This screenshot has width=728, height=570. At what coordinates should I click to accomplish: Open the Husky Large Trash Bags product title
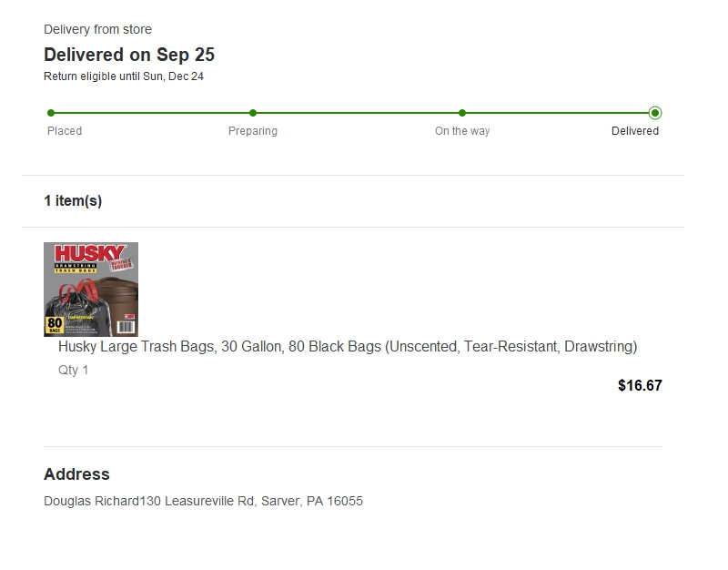click(x=348, y=347)
